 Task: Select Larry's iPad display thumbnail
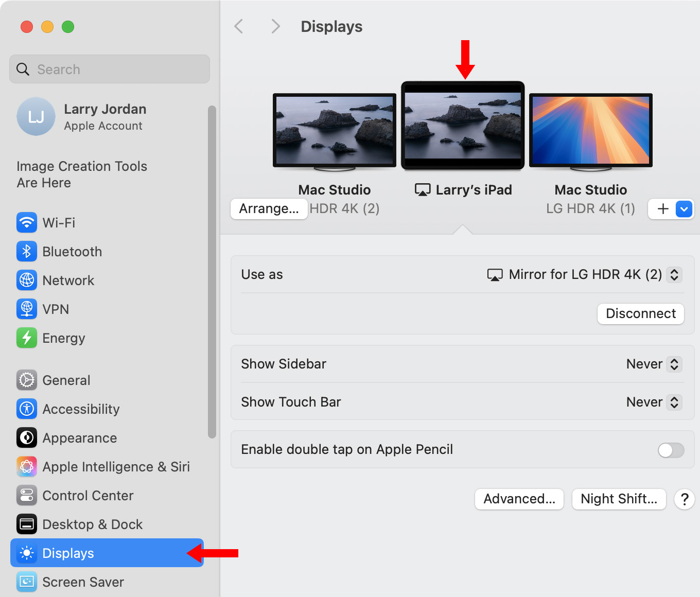click(x=463, y=126)
